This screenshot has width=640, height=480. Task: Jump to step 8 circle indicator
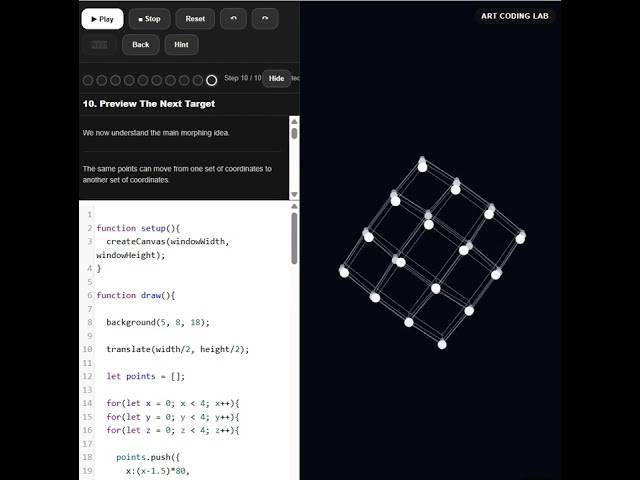pos(184,80)
